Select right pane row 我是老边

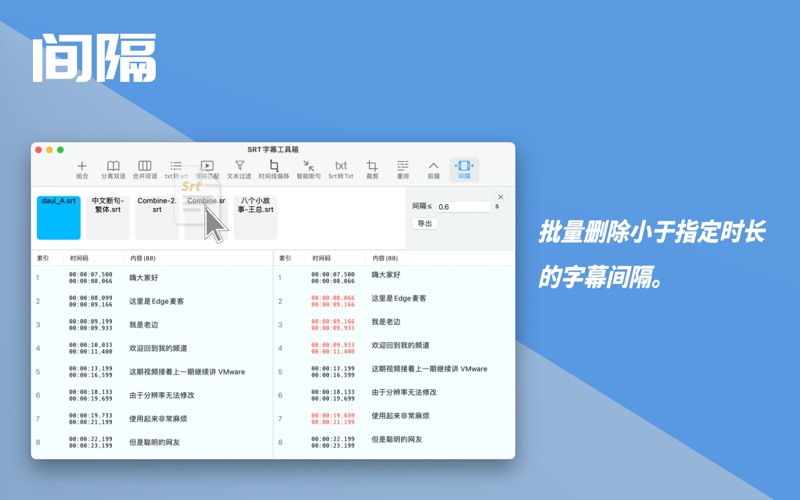pos(394,324)
